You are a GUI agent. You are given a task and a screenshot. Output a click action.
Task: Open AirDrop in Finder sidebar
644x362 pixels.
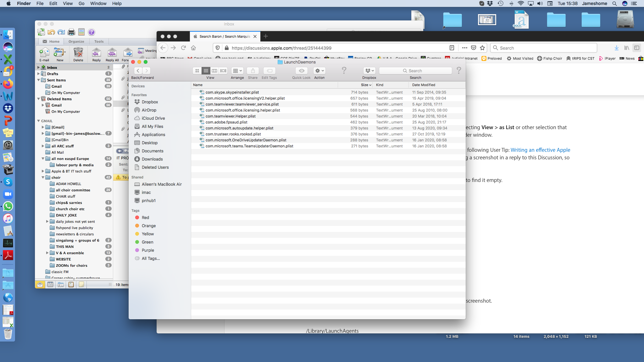tap(149, 110)
